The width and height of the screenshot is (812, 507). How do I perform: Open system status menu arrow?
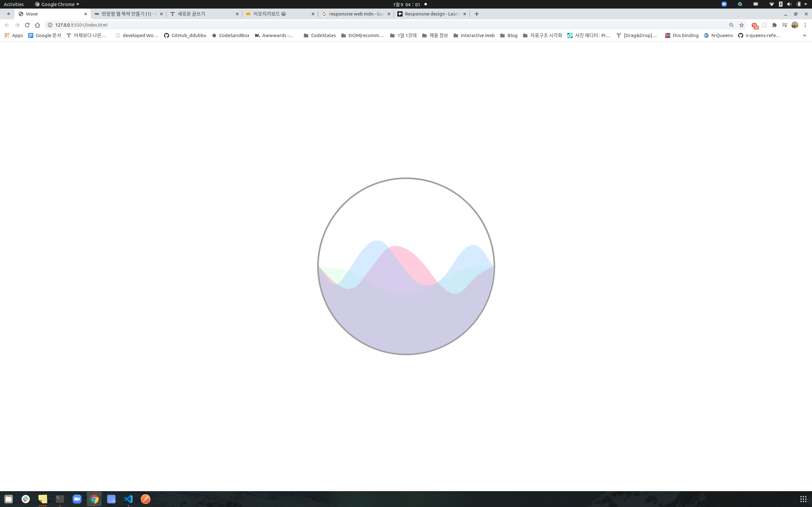[806, 4]
